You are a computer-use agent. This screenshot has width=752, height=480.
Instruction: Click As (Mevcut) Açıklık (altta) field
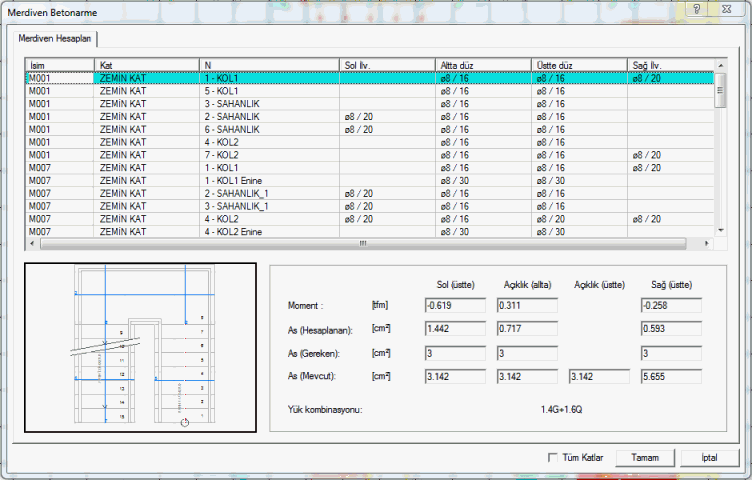[x=527, y=376]
